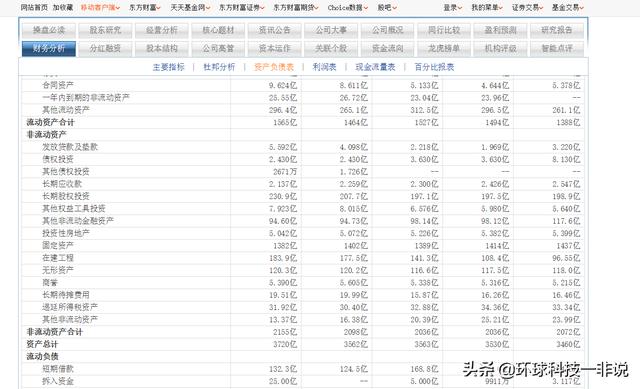Switch to 操盘必读 tab
Image resolution: width=640 pixels, height=389 pixels.
pos(49,30)
